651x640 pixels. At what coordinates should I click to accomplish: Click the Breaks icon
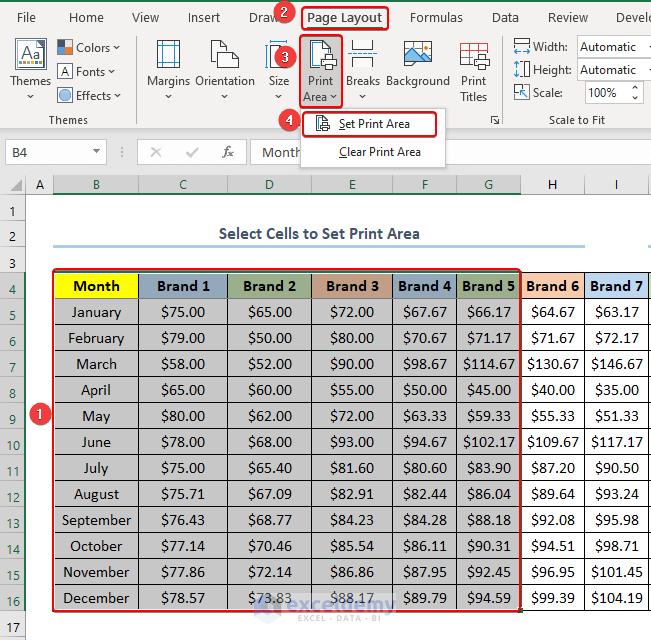[362, 54]
